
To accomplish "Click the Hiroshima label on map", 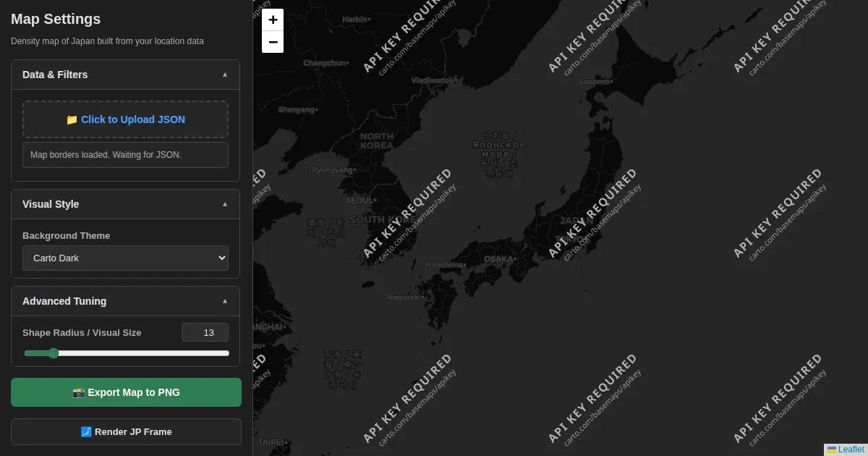I will [444, 265].
